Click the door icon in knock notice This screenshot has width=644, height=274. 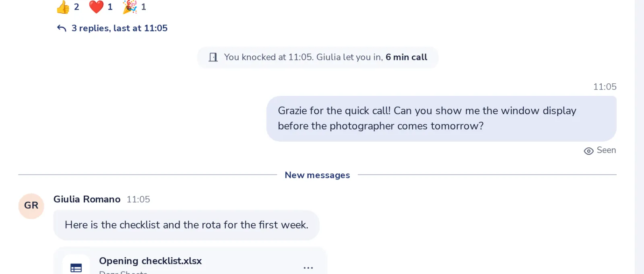213,57
